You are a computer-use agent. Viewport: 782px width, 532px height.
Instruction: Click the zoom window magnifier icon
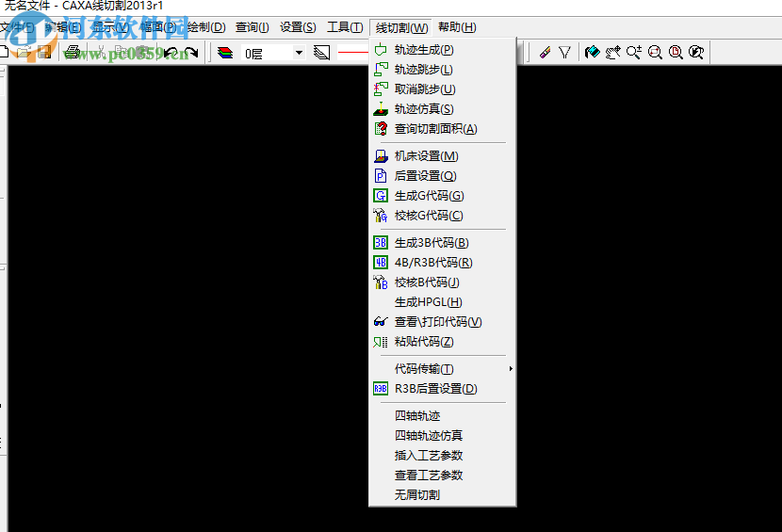(655, 52)
